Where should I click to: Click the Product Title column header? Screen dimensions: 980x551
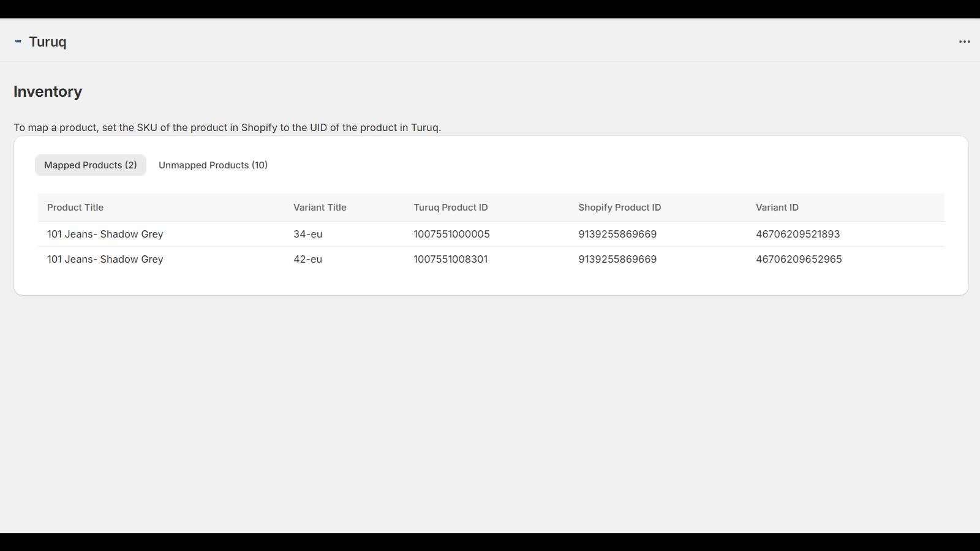click(75, 208)
